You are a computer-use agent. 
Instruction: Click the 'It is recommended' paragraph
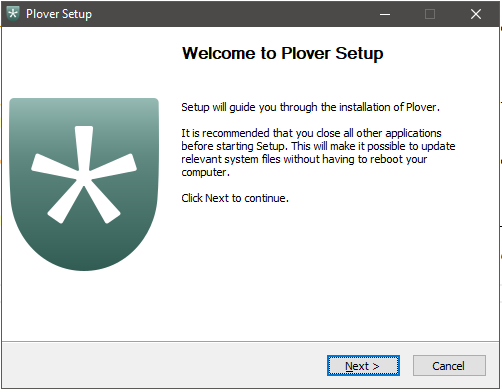coord(318,153)
